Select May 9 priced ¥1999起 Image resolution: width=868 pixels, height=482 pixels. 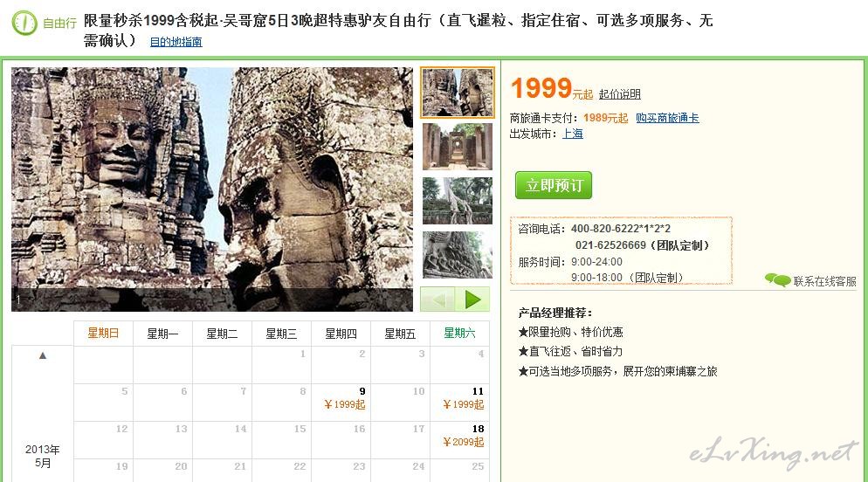point(341,403)
